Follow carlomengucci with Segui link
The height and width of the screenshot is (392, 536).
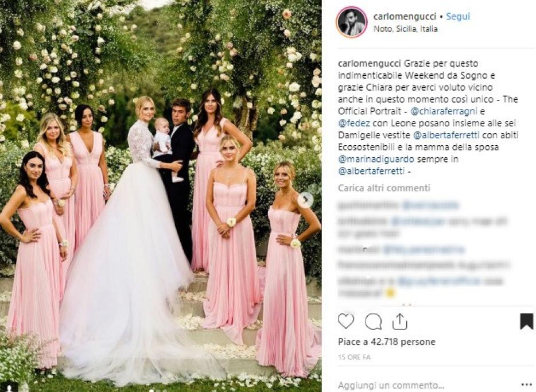point(458,17)
